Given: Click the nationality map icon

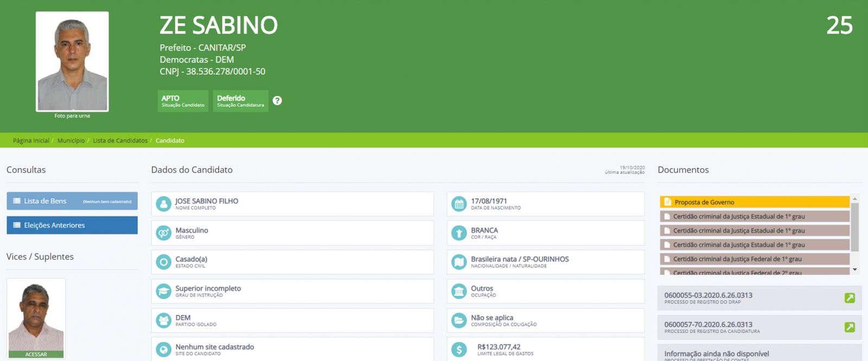Looking at the screenshot, I should 459,262.
